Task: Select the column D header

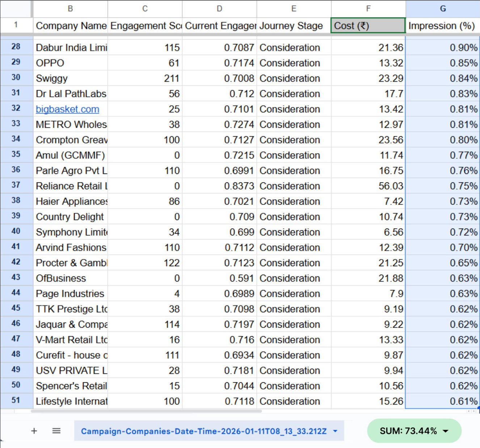Action: [219, 9]
